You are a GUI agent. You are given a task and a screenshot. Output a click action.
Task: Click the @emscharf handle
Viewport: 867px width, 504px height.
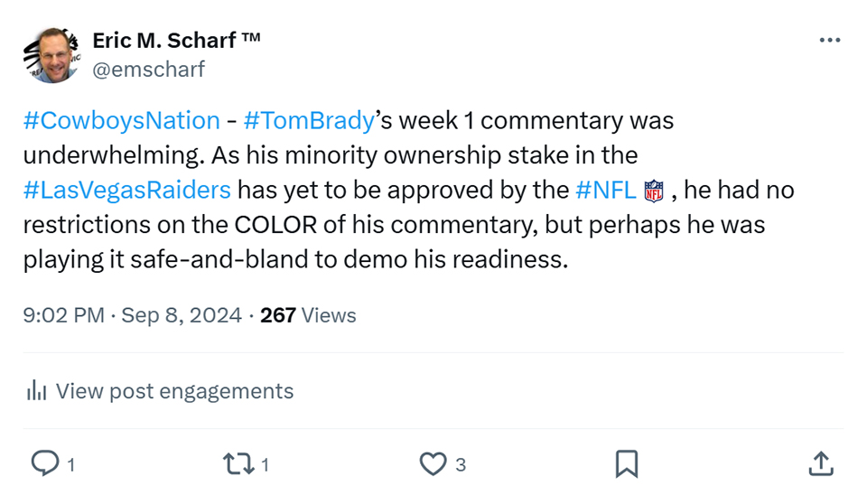click(148, 70)
